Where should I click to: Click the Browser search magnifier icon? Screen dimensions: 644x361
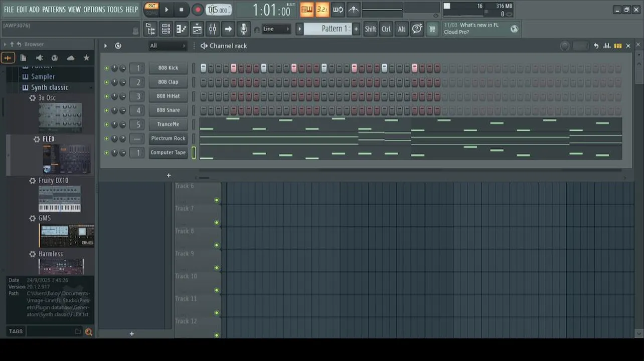[x=89, y=331]
